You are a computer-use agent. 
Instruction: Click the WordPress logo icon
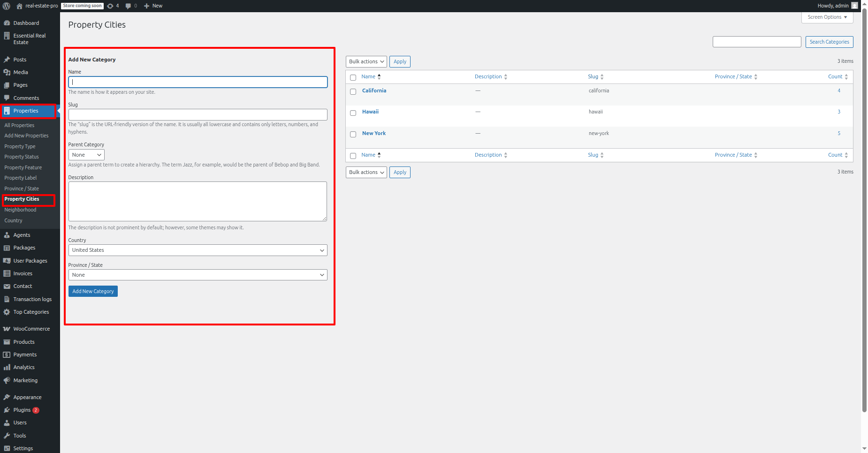click(x=7, y=6)
